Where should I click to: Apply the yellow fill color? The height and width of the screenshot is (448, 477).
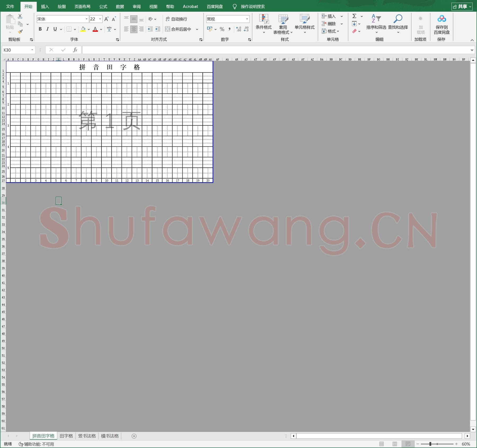(x=83, y=29)
